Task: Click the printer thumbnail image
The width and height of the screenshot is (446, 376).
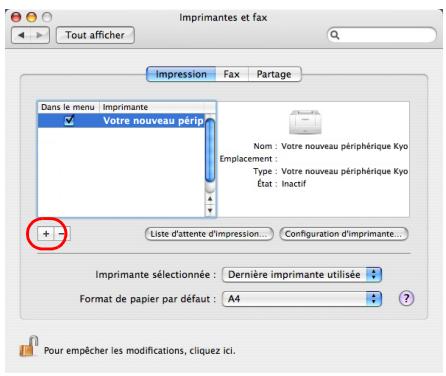Action: (x=305, y=122)
